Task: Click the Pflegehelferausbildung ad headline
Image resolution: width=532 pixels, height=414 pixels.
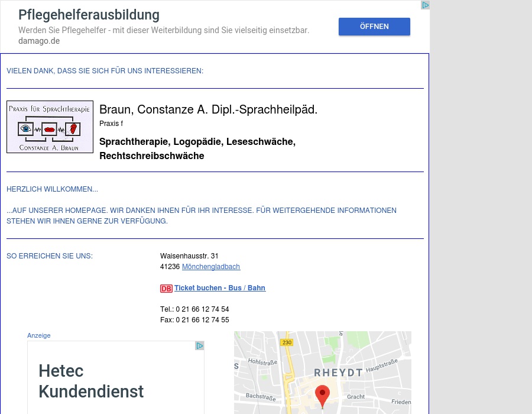Action: coord(89,15)
